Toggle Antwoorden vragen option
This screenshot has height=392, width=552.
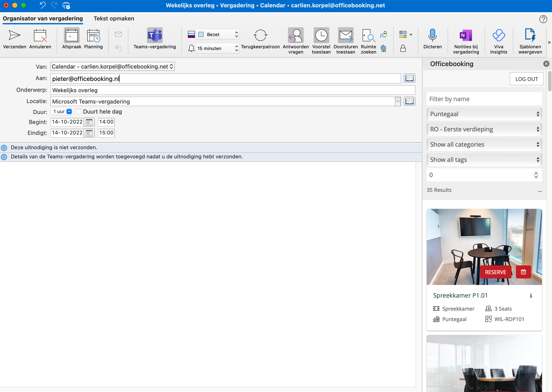[x=296, y=41]
